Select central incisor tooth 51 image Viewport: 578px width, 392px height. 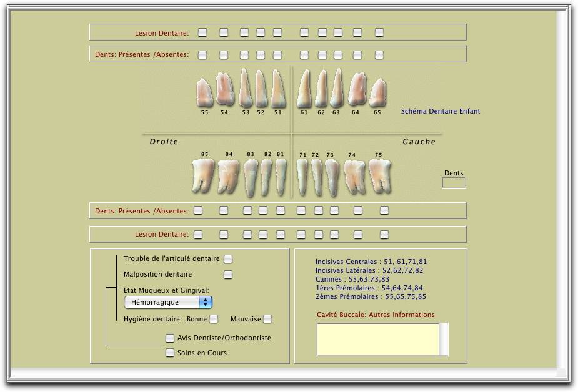pos(278,89)
